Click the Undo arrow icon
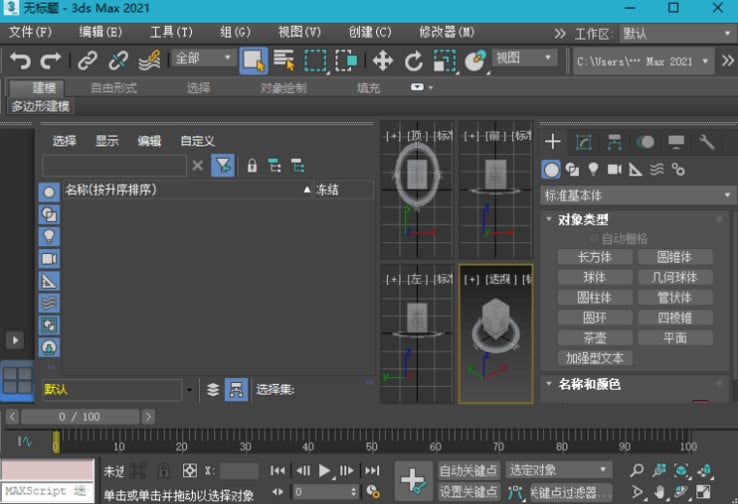This screenshot has width=738, height=504. [20, 61]
